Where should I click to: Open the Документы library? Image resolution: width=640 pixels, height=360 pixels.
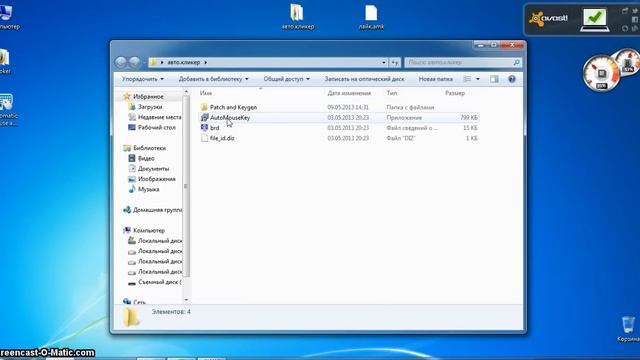(153, 169)
